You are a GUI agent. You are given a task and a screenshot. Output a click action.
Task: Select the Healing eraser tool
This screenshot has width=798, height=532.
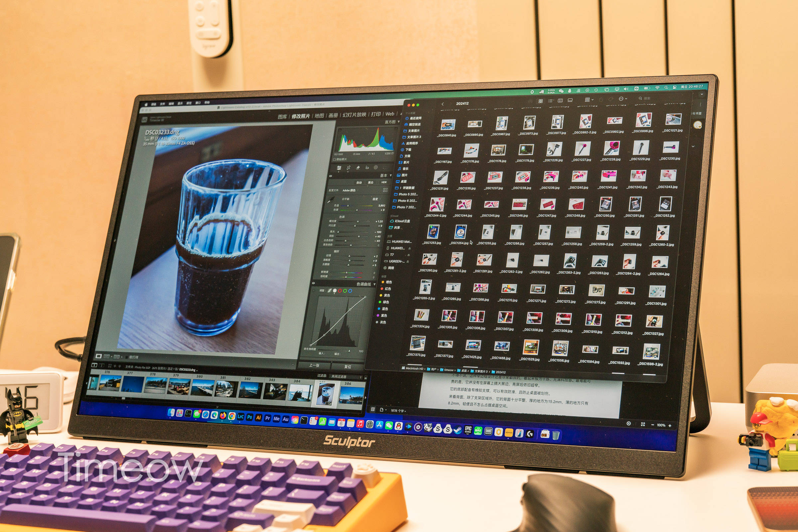[x=357, y=167]
